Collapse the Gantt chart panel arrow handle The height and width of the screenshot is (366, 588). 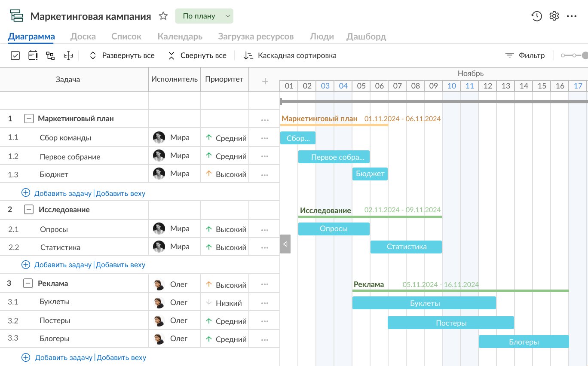[x=285, y=244]
